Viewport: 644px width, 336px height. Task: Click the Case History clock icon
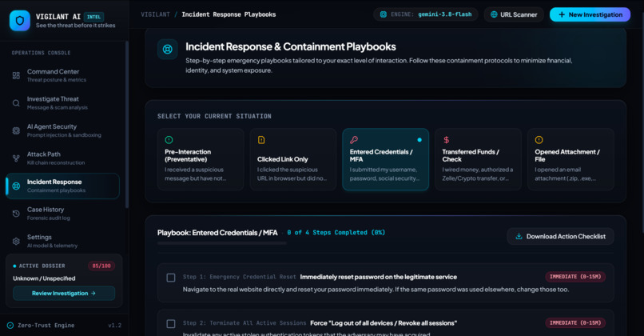click(x=16, y=214)
